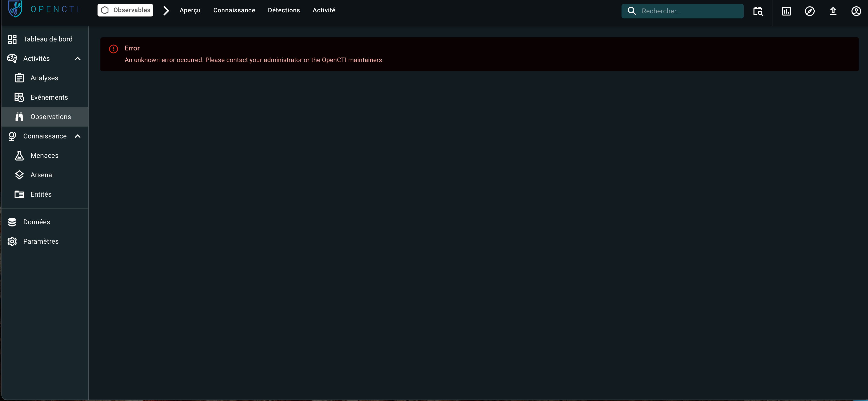868x401 pixels.
Task: Open the investigations search icon in the header
Action: [x=758, y=11]
